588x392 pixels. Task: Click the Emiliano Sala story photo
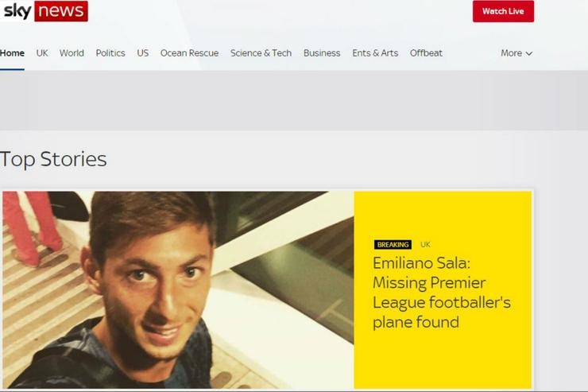tap(178, 289)
